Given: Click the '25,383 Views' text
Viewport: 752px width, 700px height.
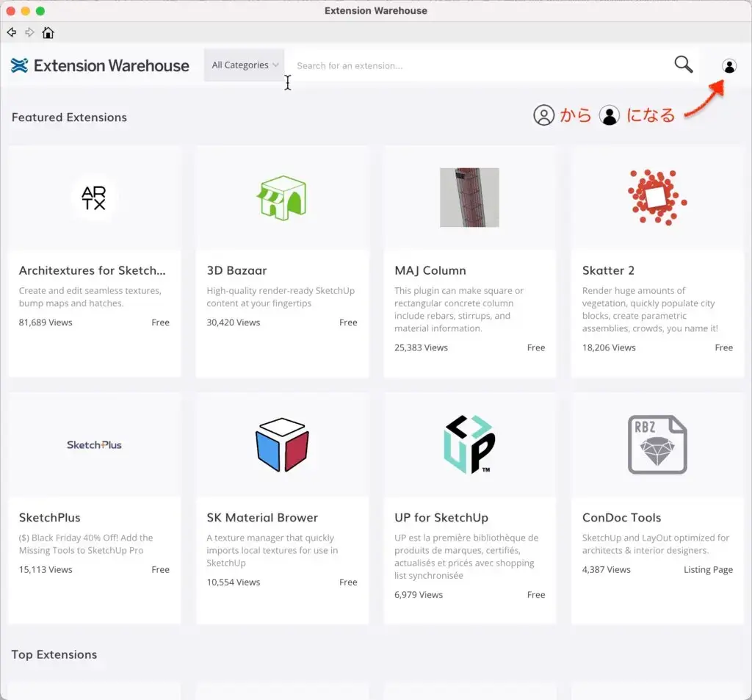Looking at the screenshot, I should tap(421, 347).
